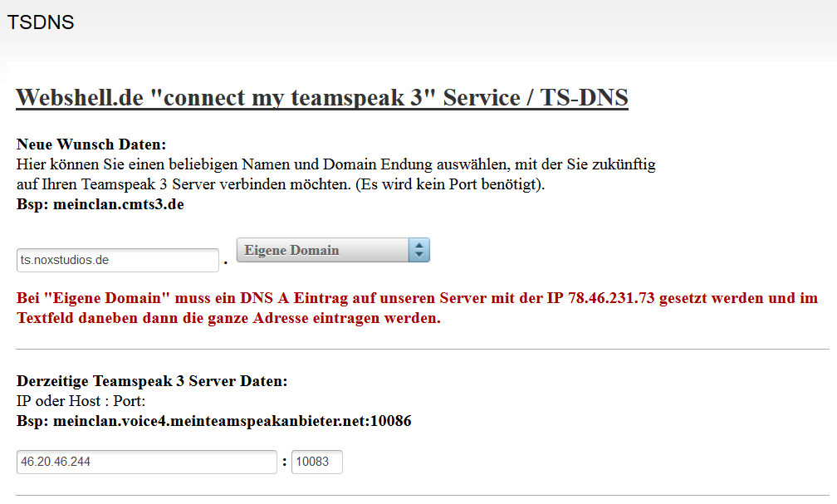Screen dimensions: 837x504
Task: Click the blue arrow on the domain selector
Action: [419, 250]
